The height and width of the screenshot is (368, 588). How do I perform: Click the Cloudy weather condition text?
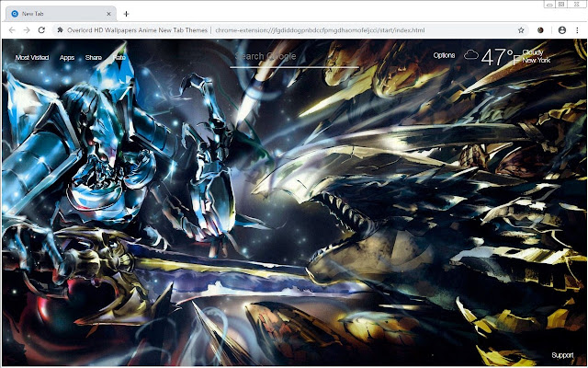coord(533,52)
